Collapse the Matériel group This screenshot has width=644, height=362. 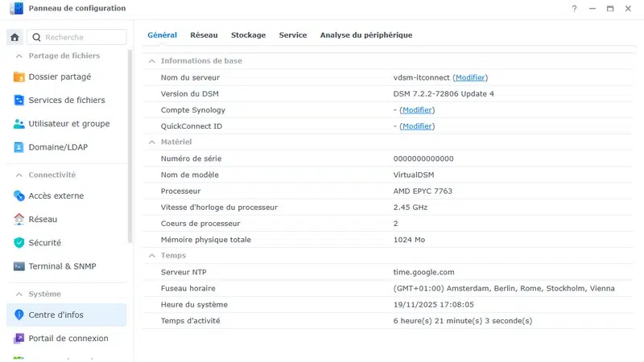coord(151,142)
